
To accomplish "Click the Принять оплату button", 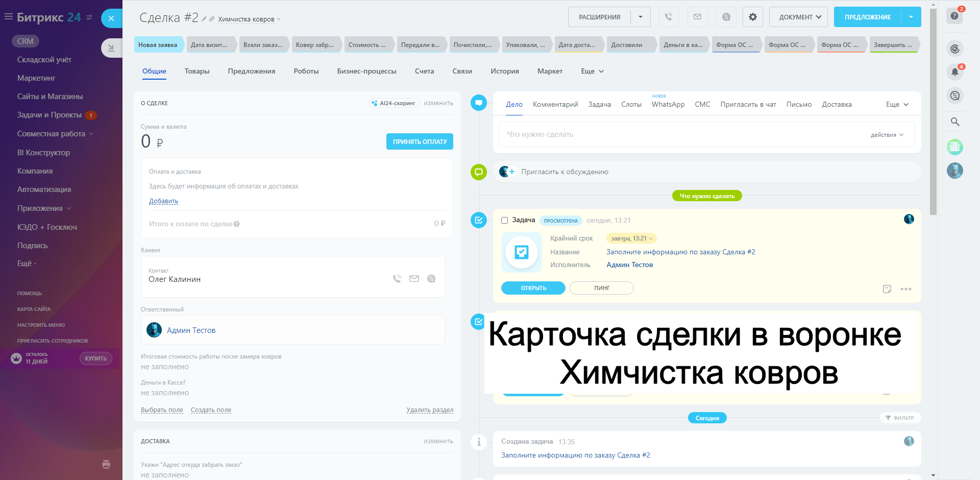I will click(419, 141).
